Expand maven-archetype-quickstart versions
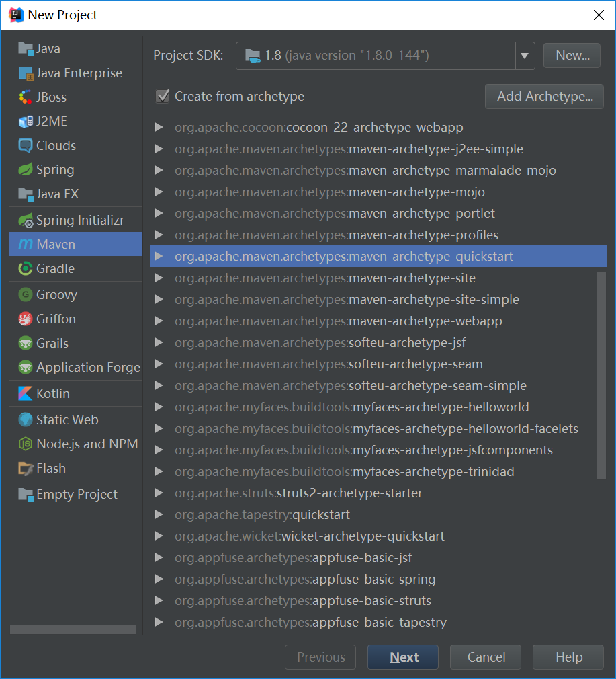 pyautogui.click(x=159, y=256)
